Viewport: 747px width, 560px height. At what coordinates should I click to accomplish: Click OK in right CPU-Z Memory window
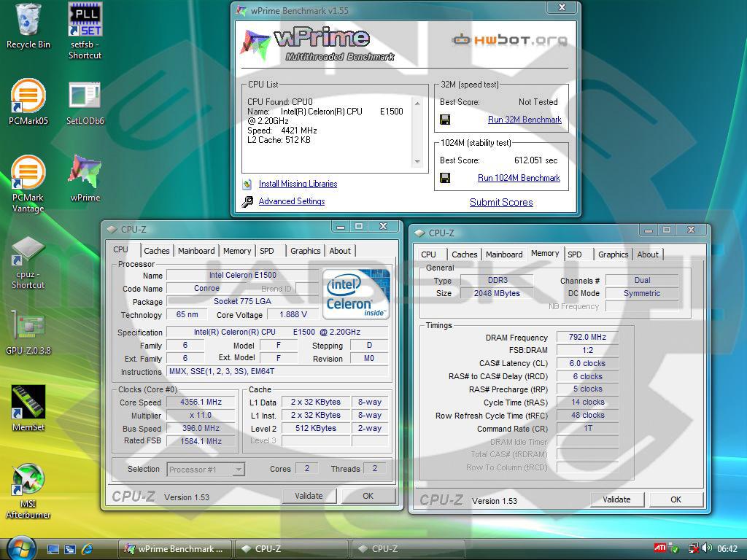pos(676,499)
